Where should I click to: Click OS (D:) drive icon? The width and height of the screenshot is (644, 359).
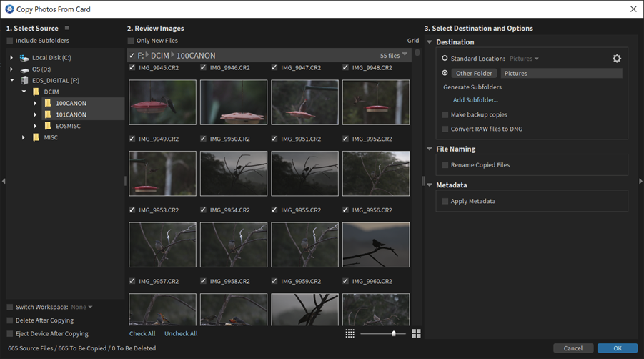[24, 69]
